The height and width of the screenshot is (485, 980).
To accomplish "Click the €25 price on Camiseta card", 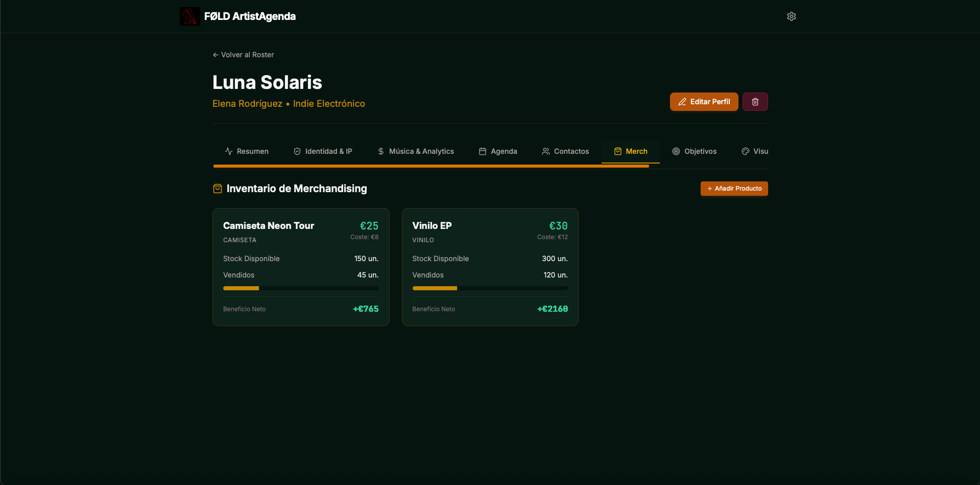I will click(x=369, y=226).
